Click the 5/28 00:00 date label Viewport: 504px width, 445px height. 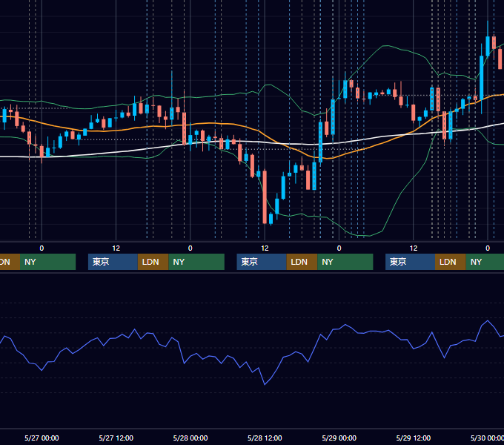point(190,438)
